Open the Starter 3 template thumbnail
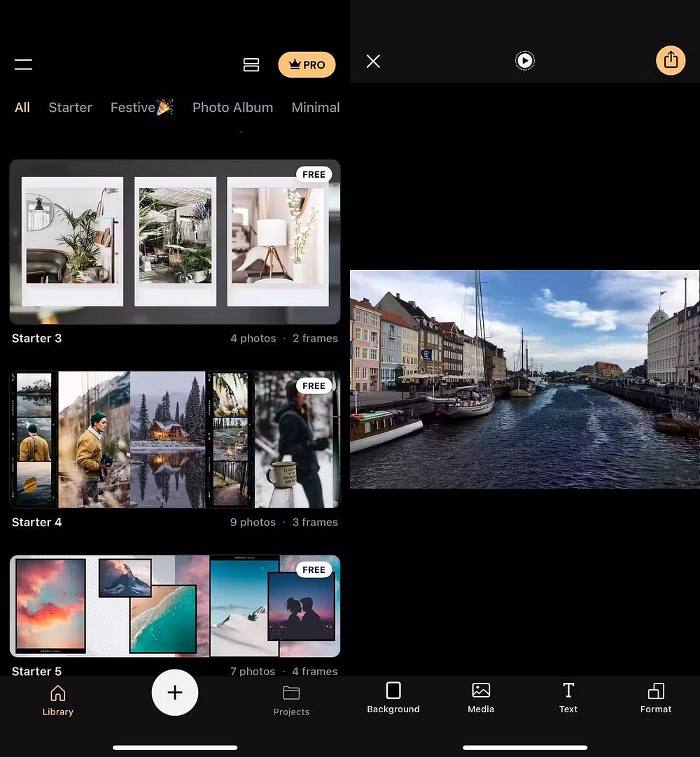 click(x=175, y=241)
